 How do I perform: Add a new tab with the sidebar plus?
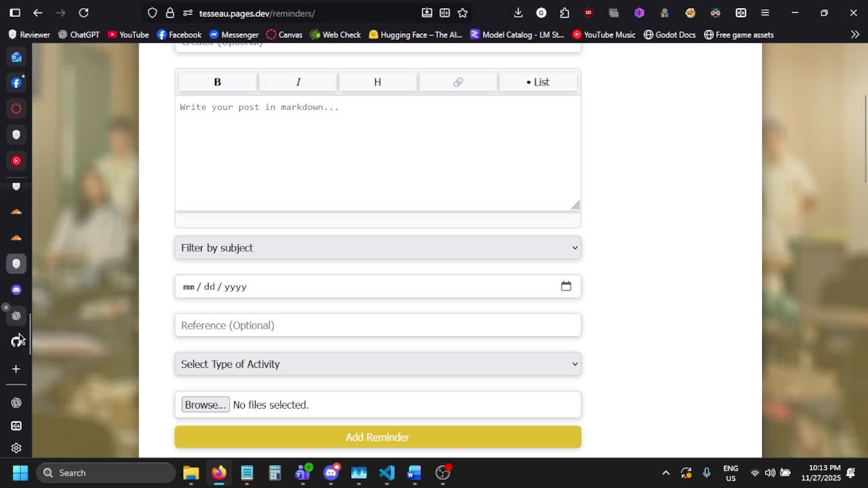[x=16, y=369]
